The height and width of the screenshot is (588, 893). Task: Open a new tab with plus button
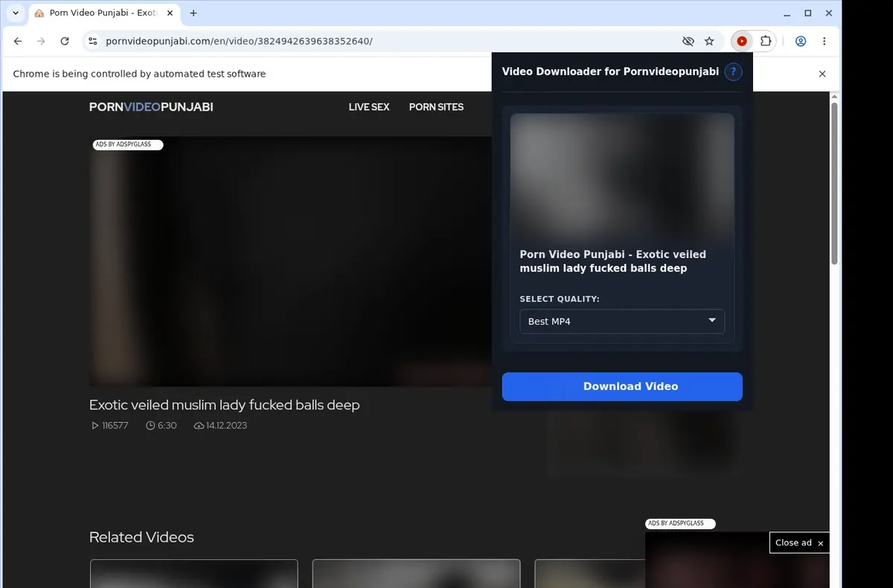coord(193,13)
